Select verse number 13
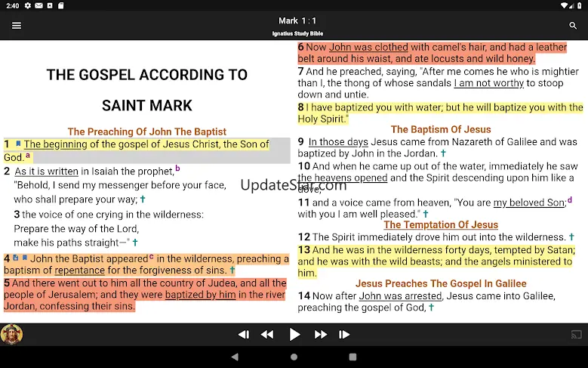This screenshot has width=588, height=368. (303, 249)
